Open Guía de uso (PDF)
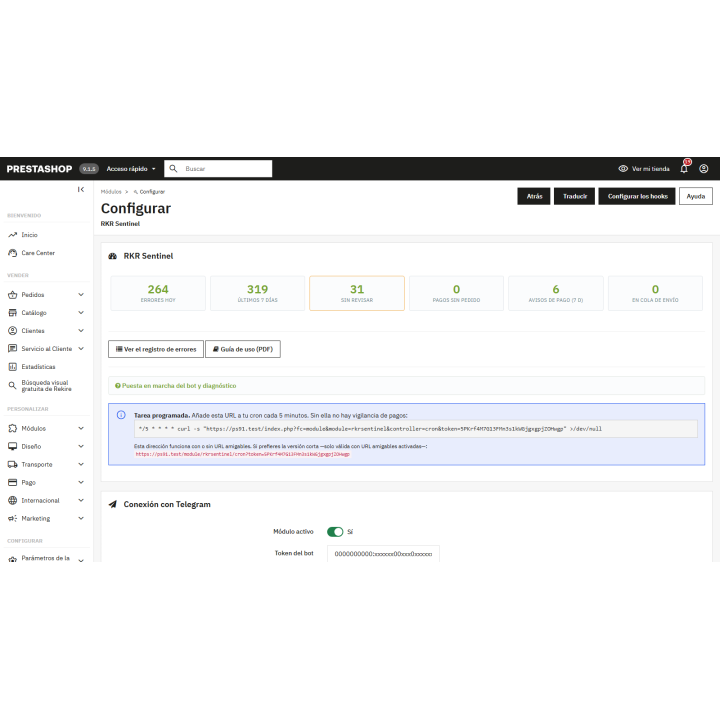 tap(243, 349)
